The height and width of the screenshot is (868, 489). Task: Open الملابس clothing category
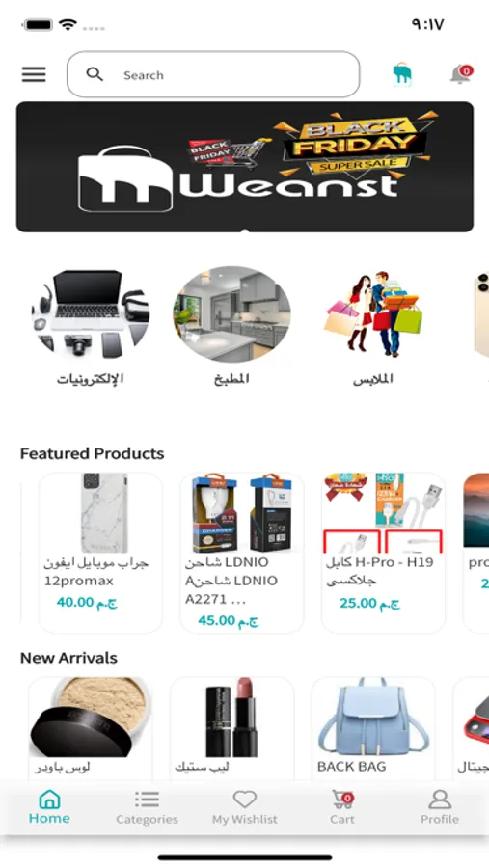[372, 328]
